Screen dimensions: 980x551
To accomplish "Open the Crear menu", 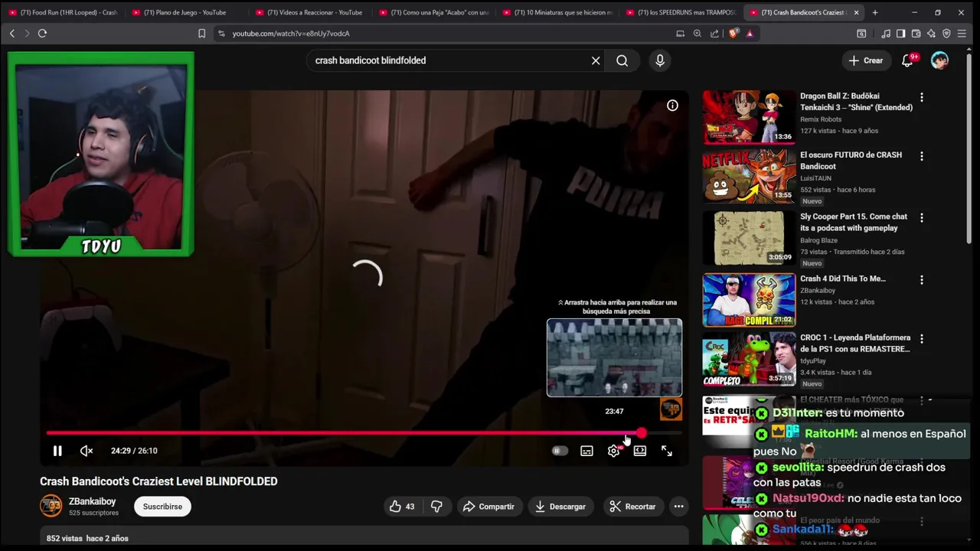I will pos(865,60).
